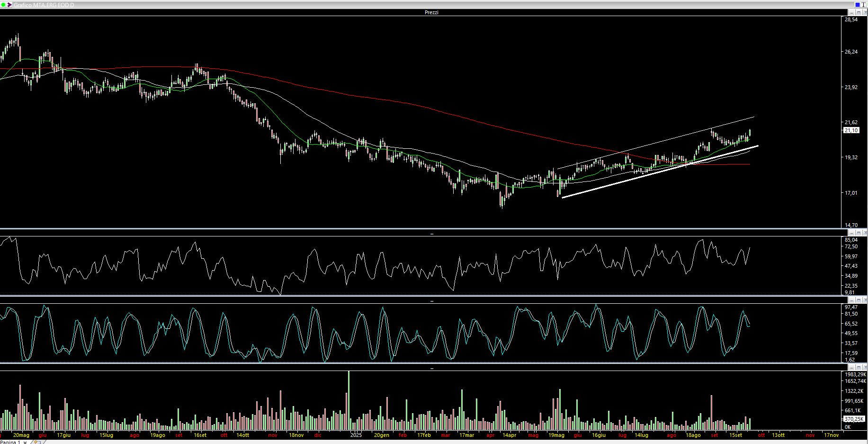868x444 pixels.
Task: Add a new page with the star tab icon
Action: coord(36,442)
